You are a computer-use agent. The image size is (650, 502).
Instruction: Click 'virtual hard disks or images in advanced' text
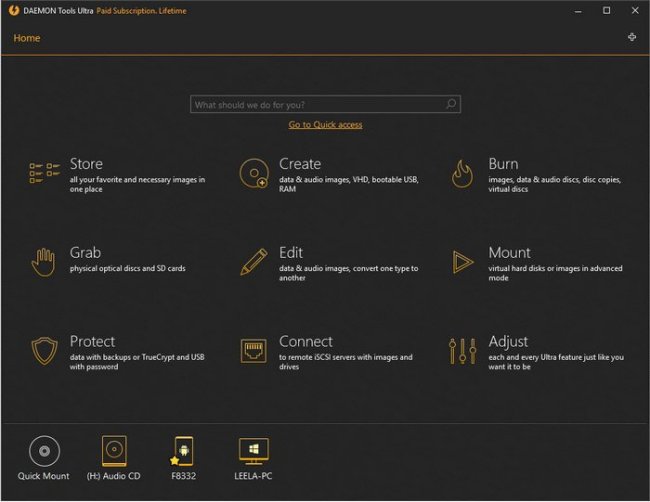[x=555, y=273]
